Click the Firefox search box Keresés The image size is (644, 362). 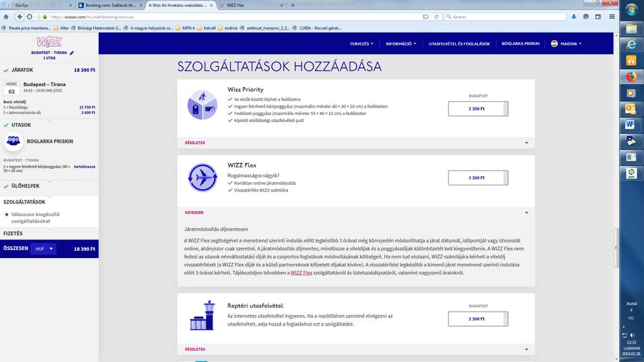coord(505,17)
